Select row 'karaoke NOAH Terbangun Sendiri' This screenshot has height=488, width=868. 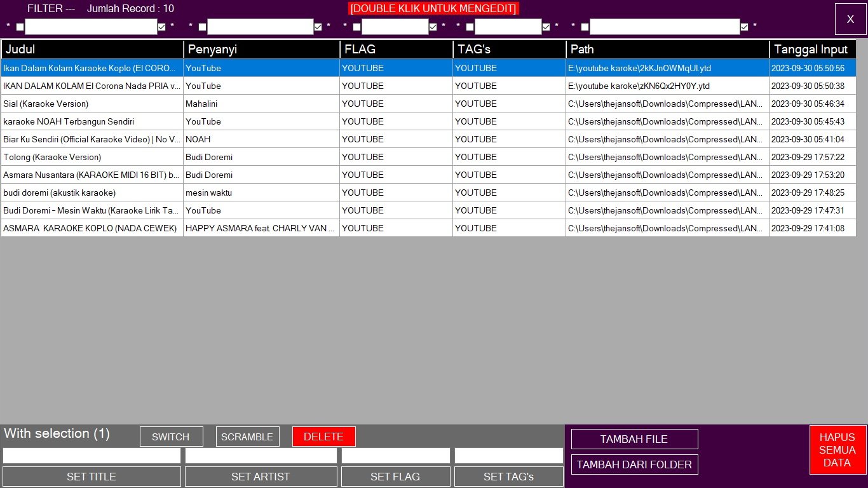coord(428,121)
